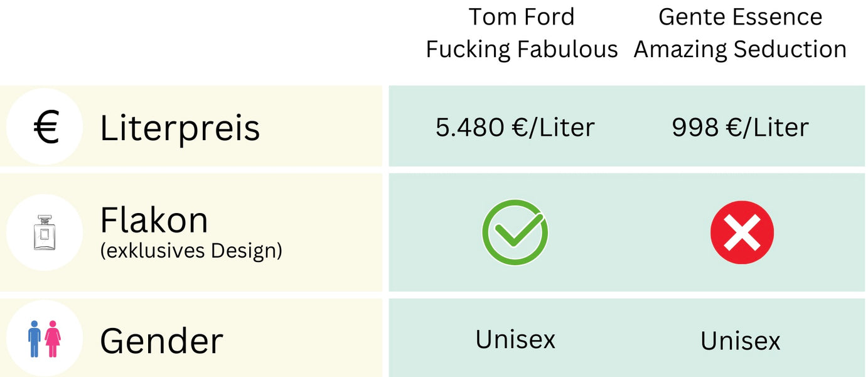Click the red X for Gente Essence
The height and width of the screenshot is (377, 868).
point(742,232)
